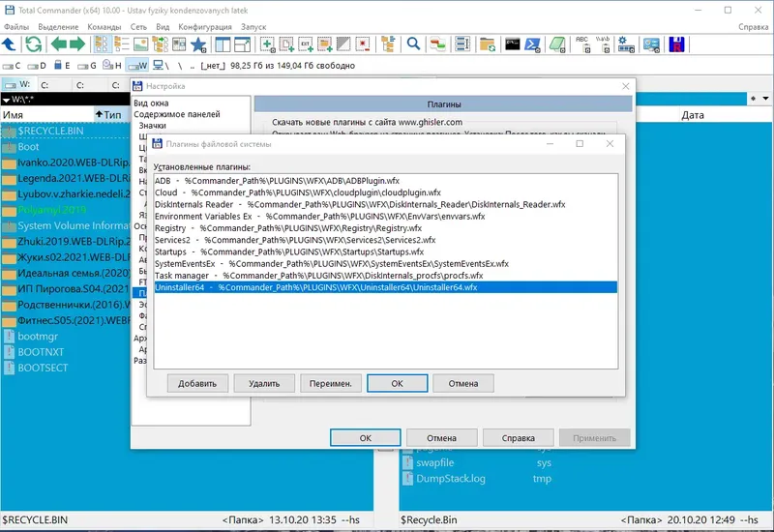This screenshot has width=774, height=532.
Task: Switch to drive C button
Action: (12, 66)
